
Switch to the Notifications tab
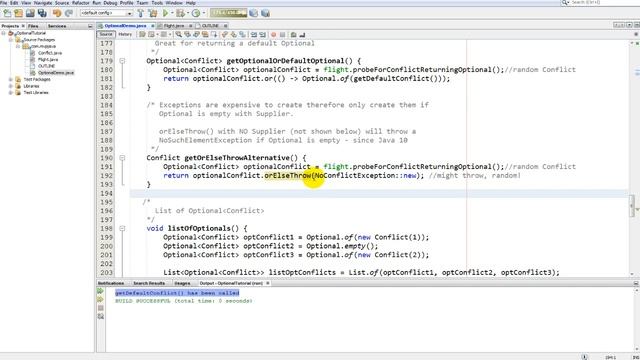tap(111, 283)
